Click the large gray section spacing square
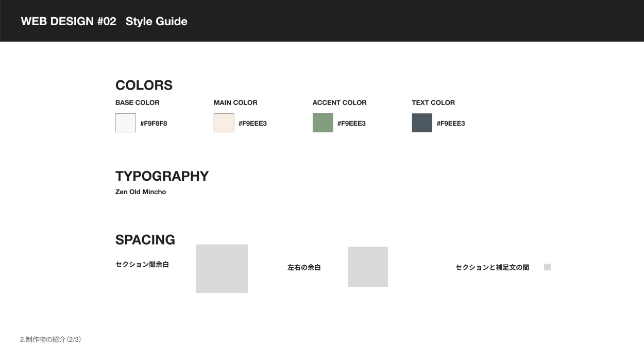Image resolution: width=644 pixels, height=362 pixels. (x=222, y=268)
